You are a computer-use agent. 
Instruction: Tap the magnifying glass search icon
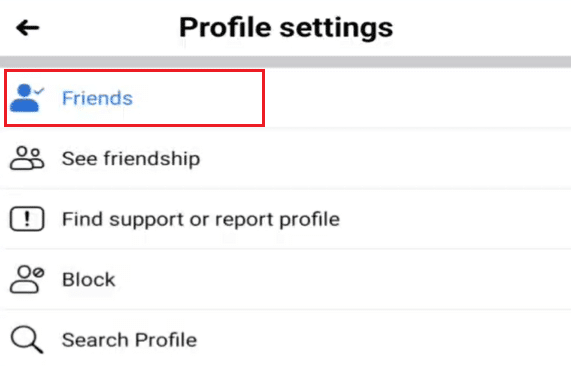point(27,340)
